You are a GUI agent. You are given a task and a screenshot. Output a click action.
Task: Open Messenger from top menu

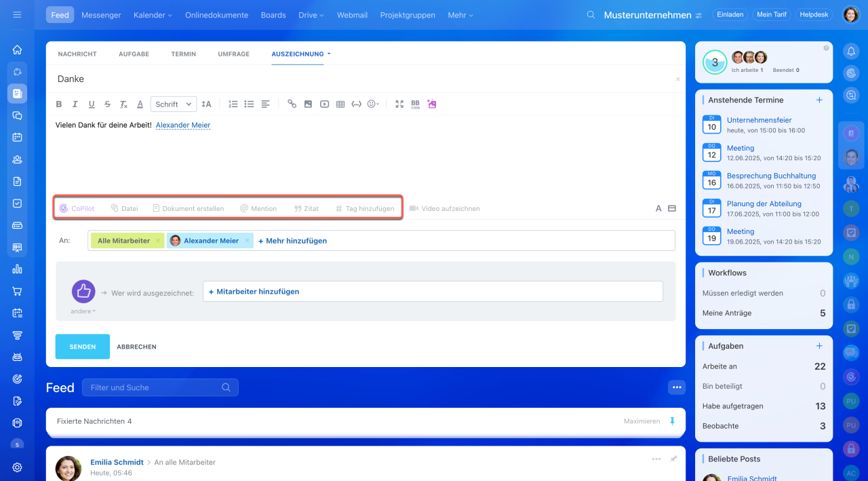tap(101, 15)
